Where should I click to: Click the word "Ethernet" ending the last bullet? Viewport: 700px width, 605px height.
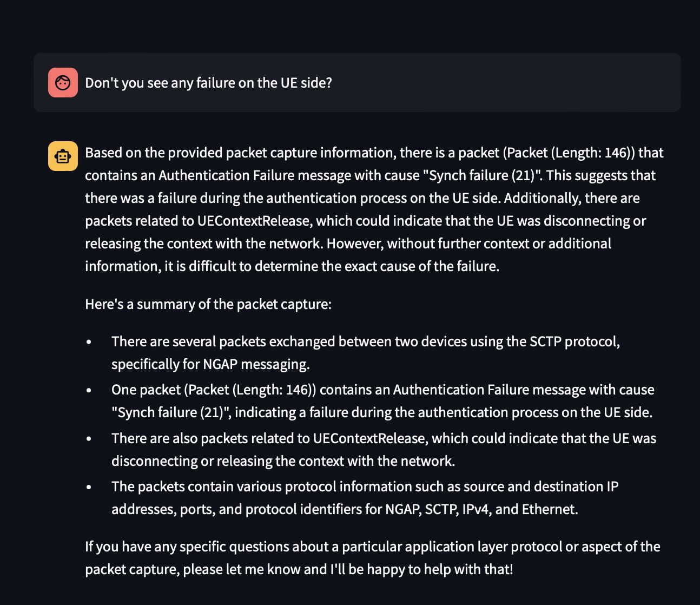[x=549, y=510]
